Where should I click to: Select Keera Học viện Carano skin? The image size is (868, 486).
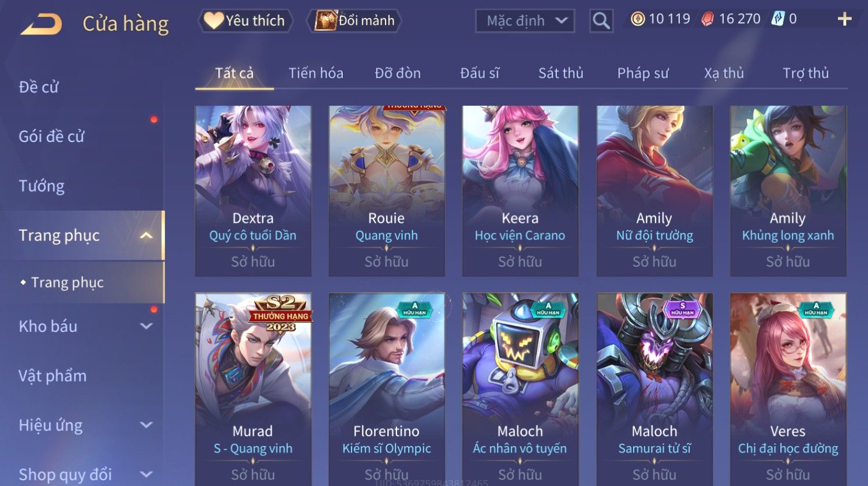pyautogui.click(x=520, y=190)
